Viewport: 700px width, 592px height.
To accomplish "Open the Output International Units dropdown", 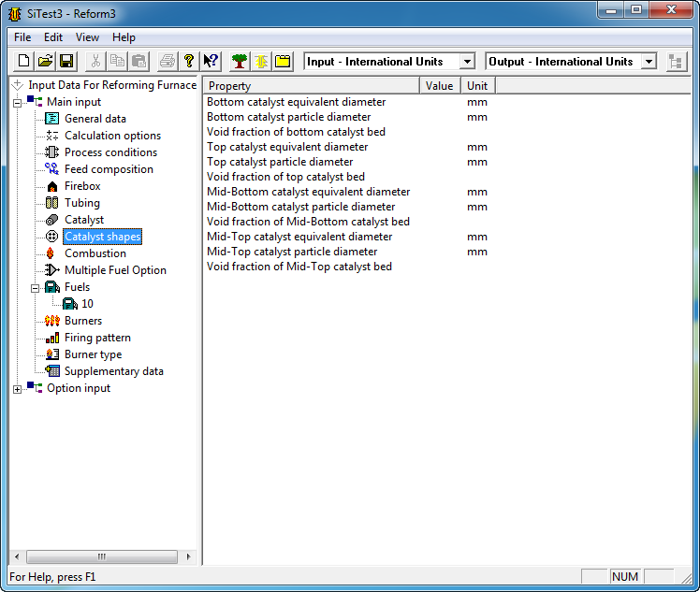I will tap(649, 61).
